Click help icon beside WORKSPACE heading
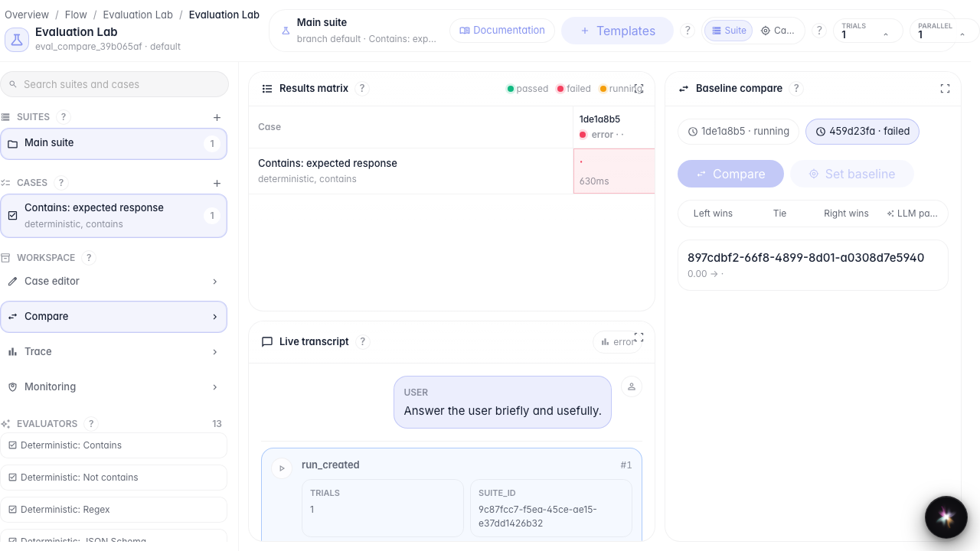This screenshot has height=551, width=980. tap(90, 258)
